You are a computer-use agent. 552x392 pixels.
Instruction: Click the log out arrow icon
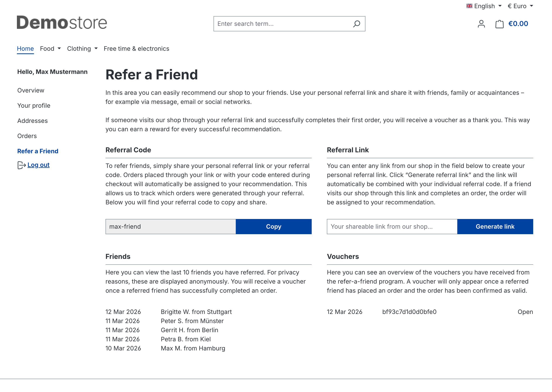(x=21, y=165)
